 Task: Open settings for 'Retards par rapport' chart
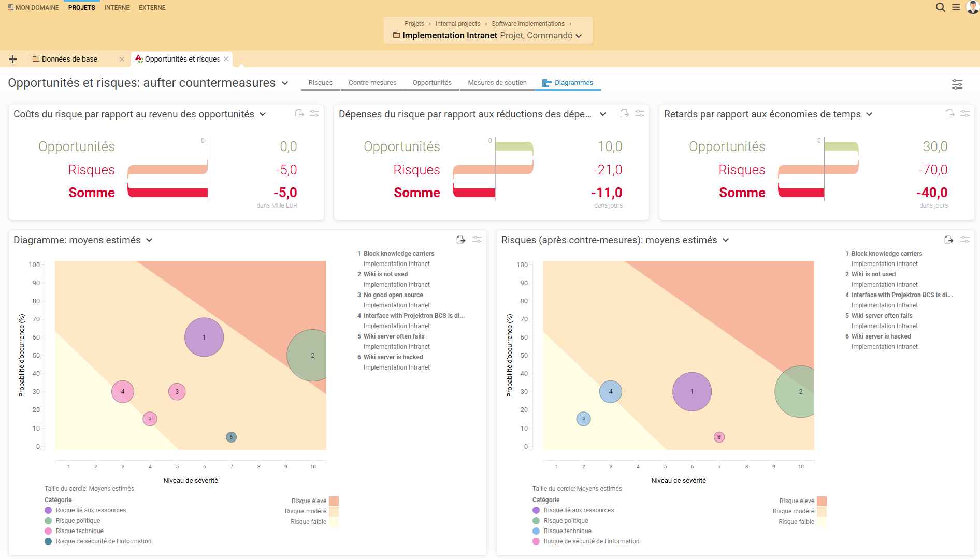click(x=965, y=114)
